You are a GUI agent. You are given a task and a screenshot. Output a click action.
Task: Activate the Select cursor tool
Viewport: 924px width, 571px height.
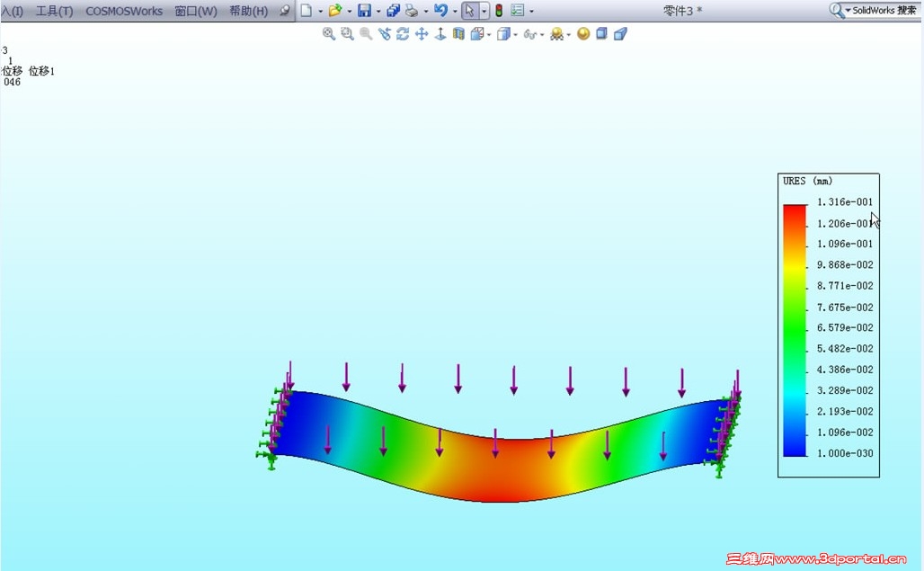point(470,10)
